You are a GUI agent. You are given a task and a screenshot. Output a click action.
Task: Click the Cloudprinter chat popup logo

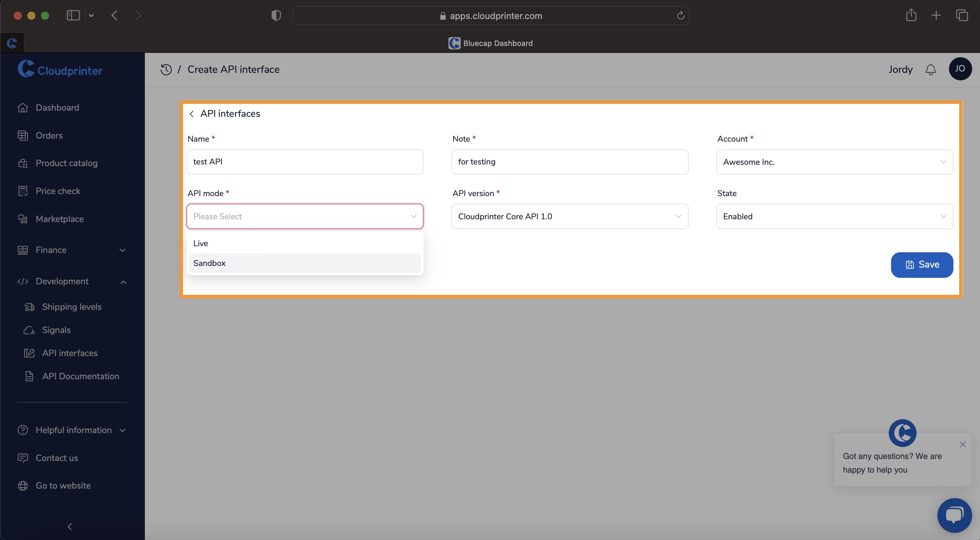(902, 433)
